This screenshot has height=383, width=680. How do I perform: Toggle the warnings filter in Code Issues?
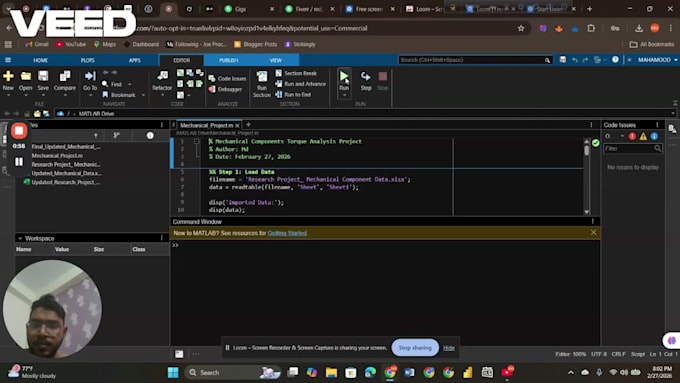[x=643, y=136]
